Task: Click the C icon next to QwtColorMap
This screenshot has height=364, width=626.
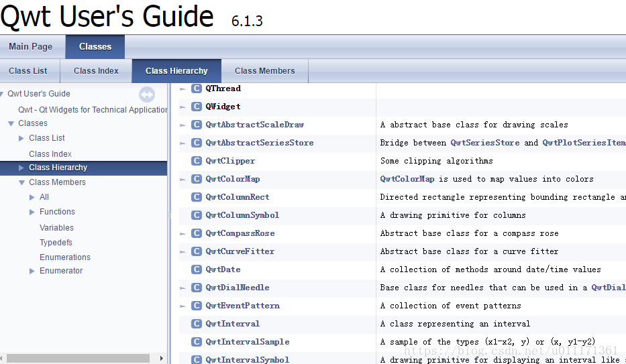Action: 197,179
